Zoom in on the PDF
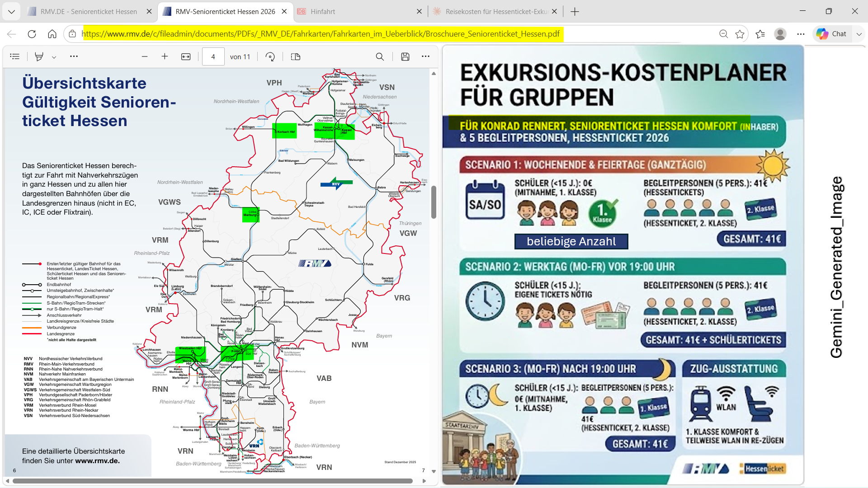 pyautogui.click(x=165, y=56)
